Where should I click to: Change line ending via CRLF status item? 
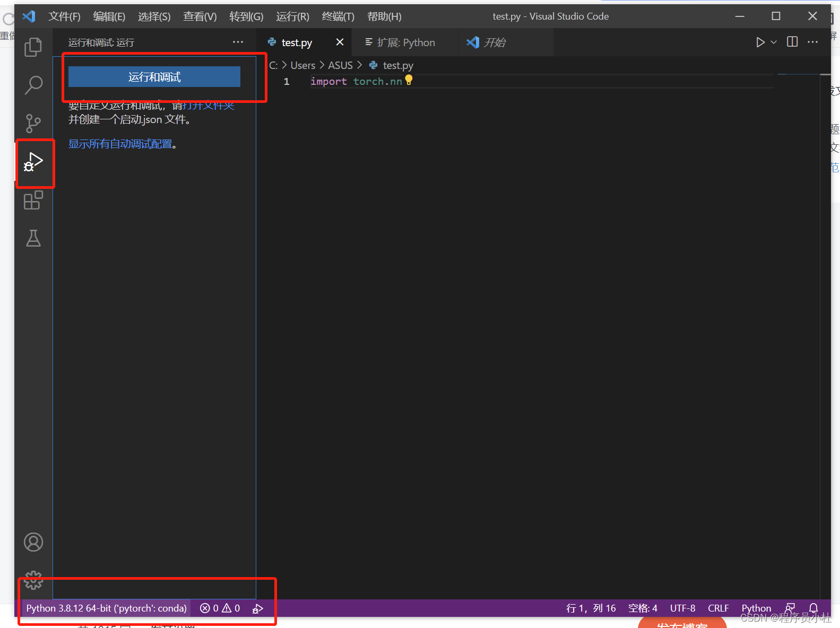tap(718, 608)
